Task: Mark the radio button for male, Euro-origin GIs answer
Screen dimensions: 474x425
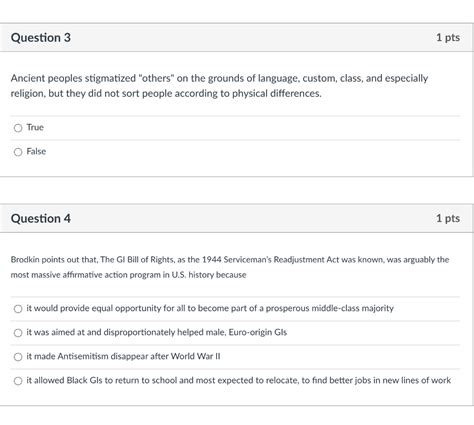Action: [18, 333]
